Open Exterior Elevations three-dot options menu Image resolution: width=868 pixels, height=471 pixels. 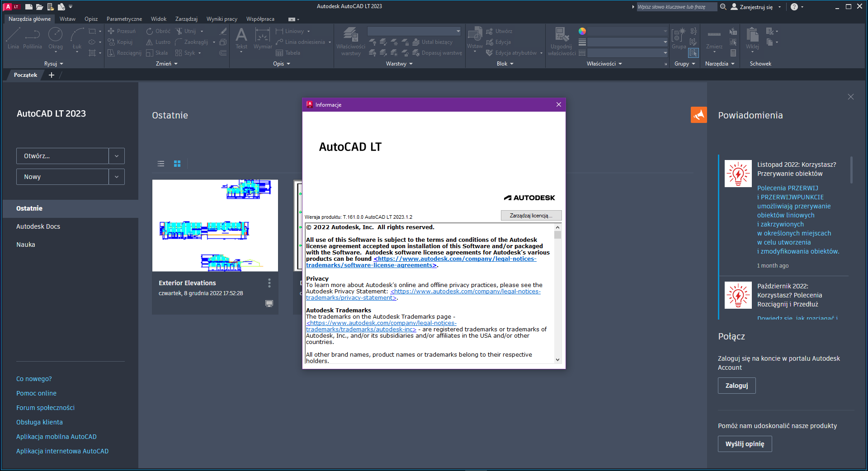coord(269,283)
